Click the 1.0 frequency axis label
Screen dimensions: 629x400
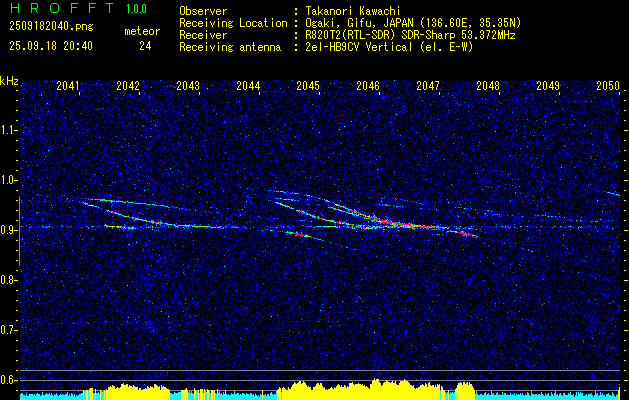(8, 180)
